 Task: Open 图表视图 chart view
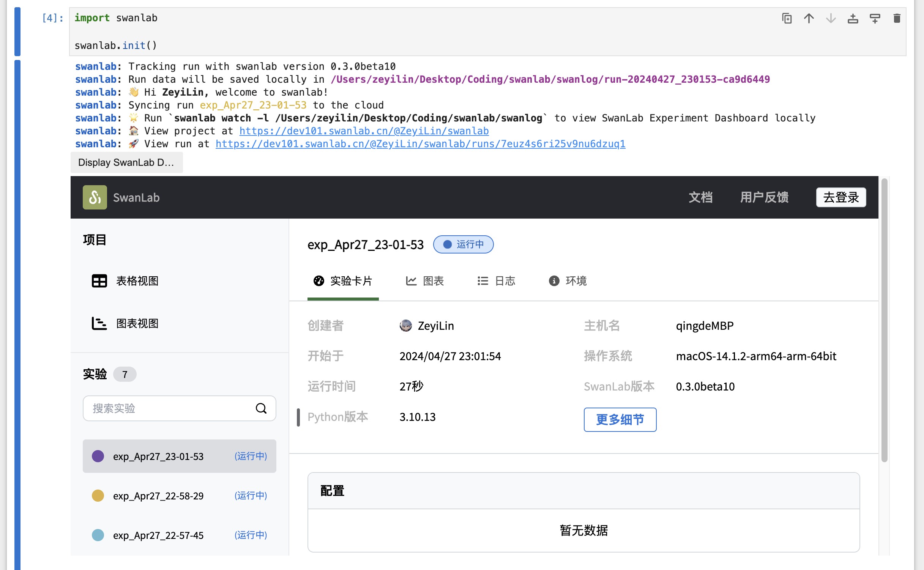click(x=137, y=323)
